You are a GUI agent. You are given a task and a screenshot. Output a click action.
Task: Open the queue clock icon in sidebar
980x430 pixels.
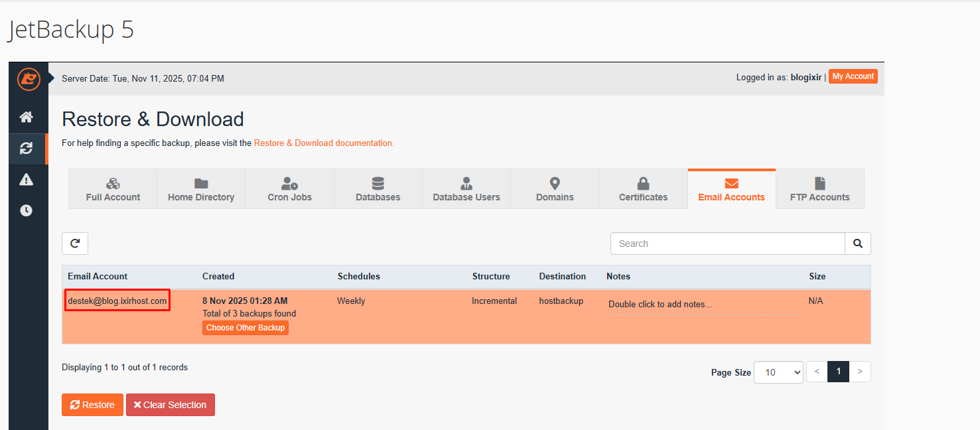point(26,210)
